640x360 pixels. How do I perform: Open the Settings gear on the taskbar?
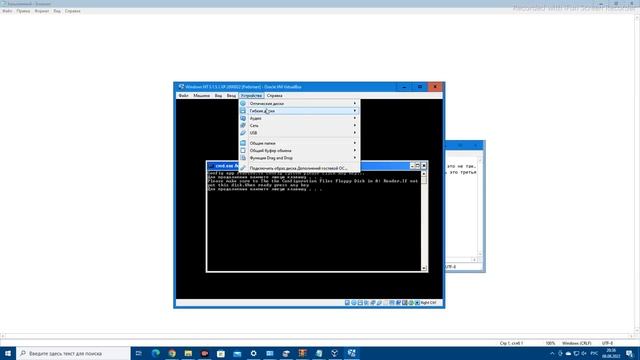[253, 353]
